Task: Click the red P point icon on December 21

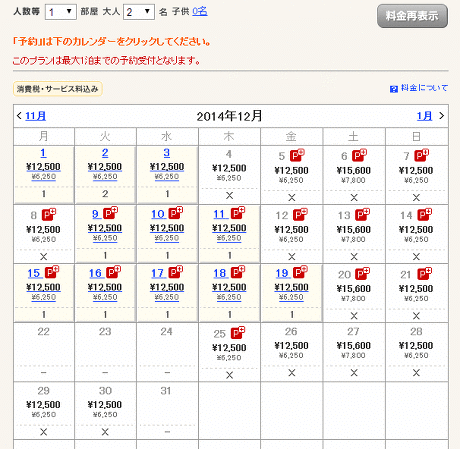Action: click(425, 273)
